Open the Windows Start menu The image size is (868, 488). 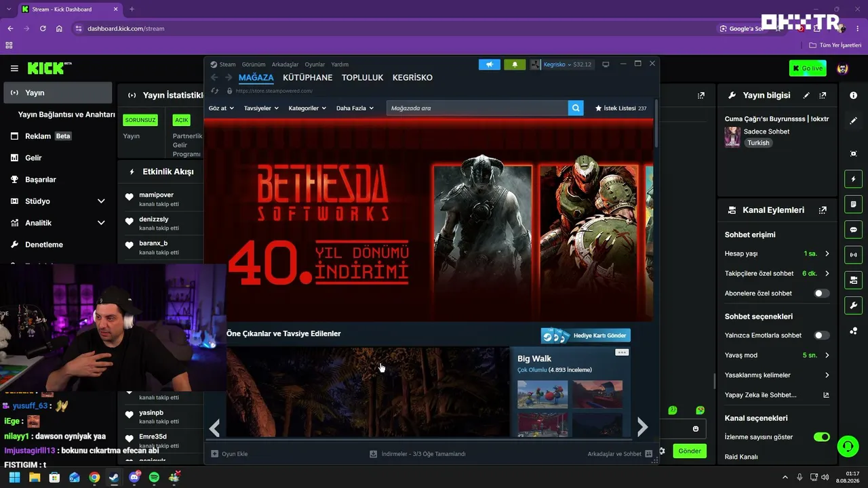click(14, 477)
